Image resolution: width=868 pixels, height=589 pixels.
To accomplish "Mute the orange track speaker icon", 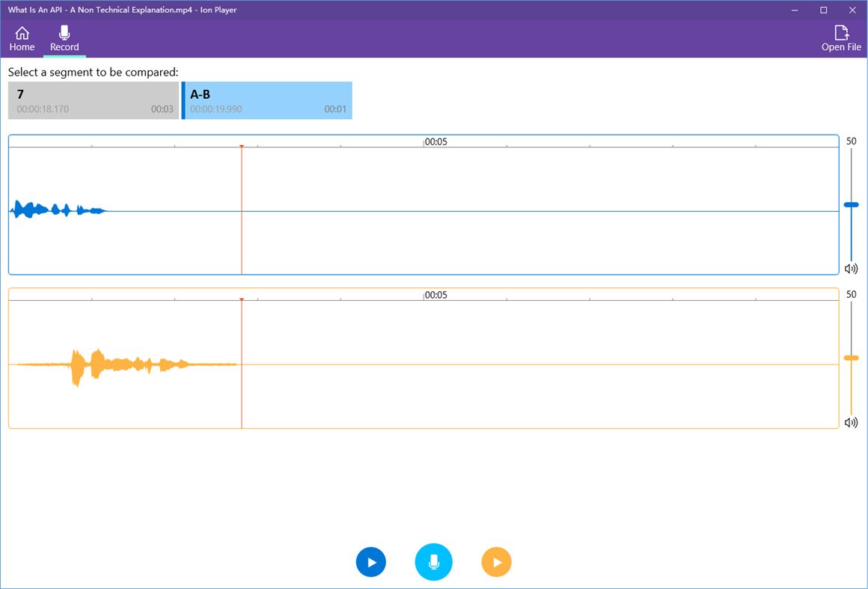I will [x=851, y=423].
